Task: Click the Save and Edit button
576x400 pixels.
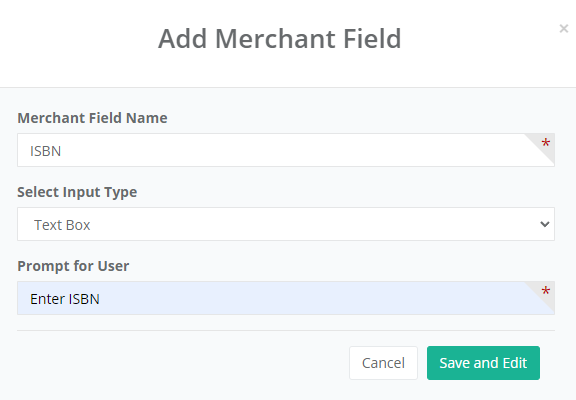Action: coord(483,363)
